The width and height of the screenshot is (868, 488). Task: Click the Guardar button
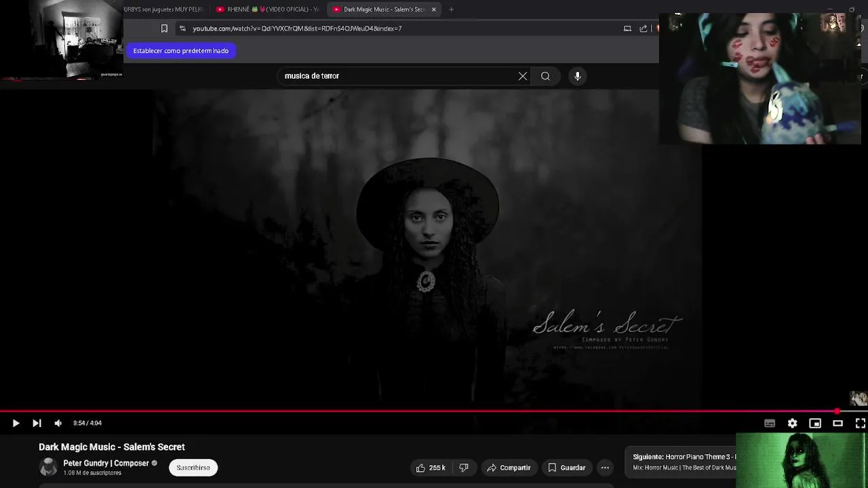(x=566, y=468)
